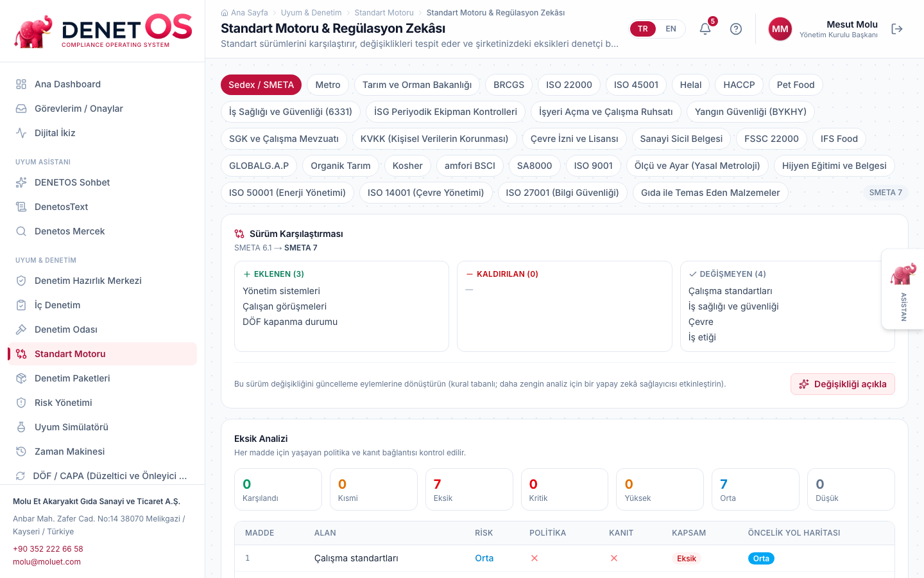Click the Denetos Mercek magnifier icon
Screen dimensions: 924x578
point(21,231)
